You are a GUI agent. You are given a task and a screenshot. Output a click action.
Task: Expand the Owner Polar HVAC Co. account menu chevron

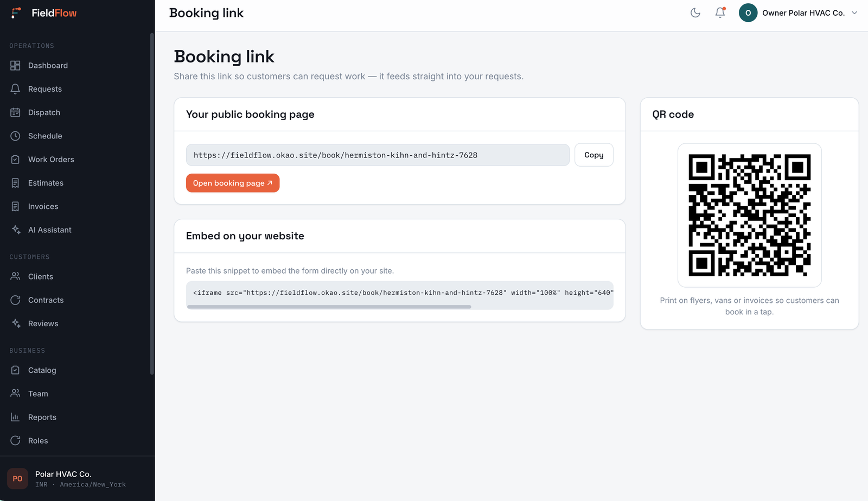(x=854, y=13)
